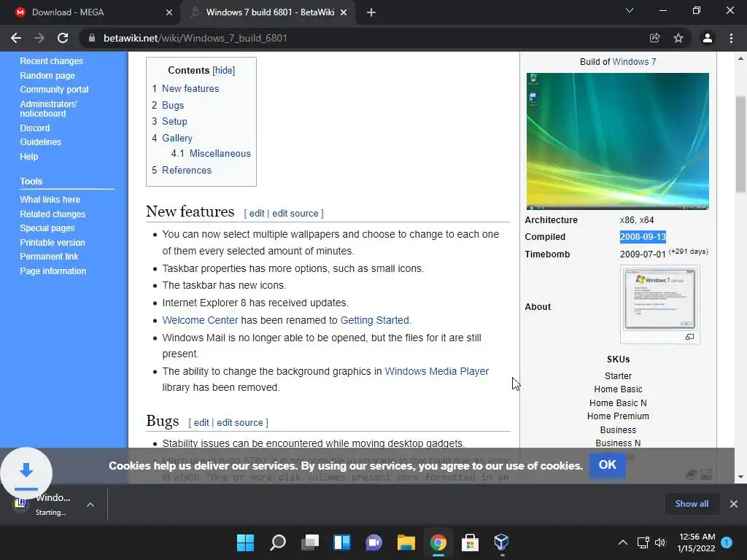This screenshot has width=747, height=560.
Task: Expand the download item options arrow
Action: [x=90, y=505]
